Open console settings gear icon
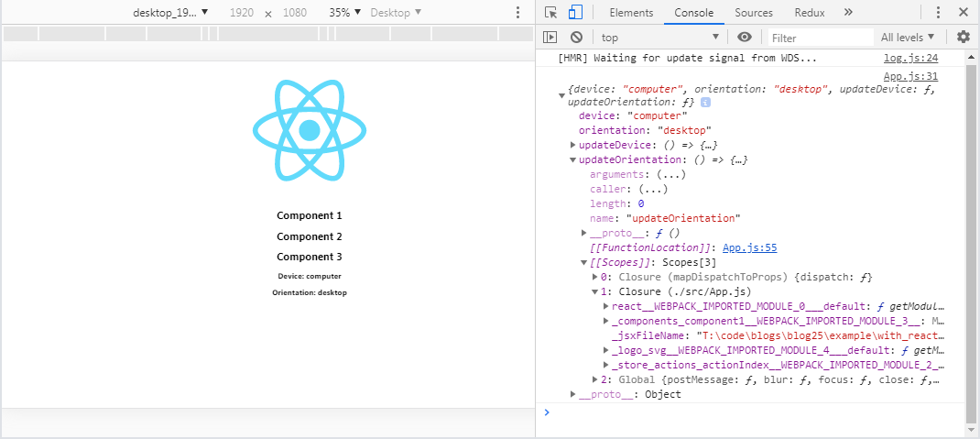 click(x=964, y=38)
